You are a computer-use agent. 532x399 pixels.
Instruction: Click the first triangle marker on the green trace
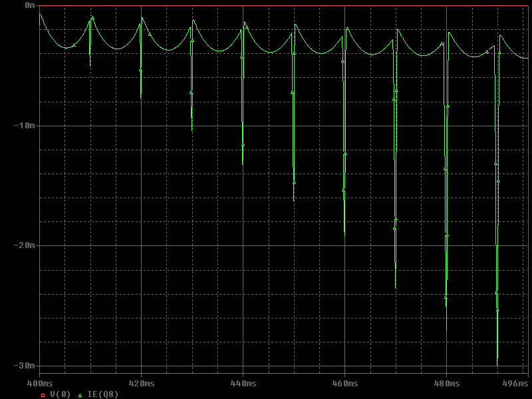coord(74,45)
